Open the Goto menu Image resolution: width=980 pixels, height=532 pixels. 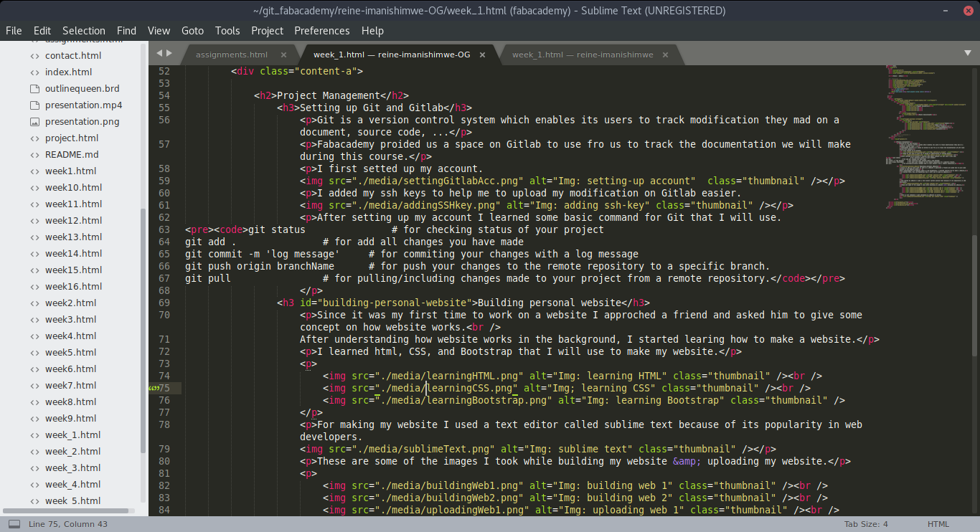tap(192, 31)
